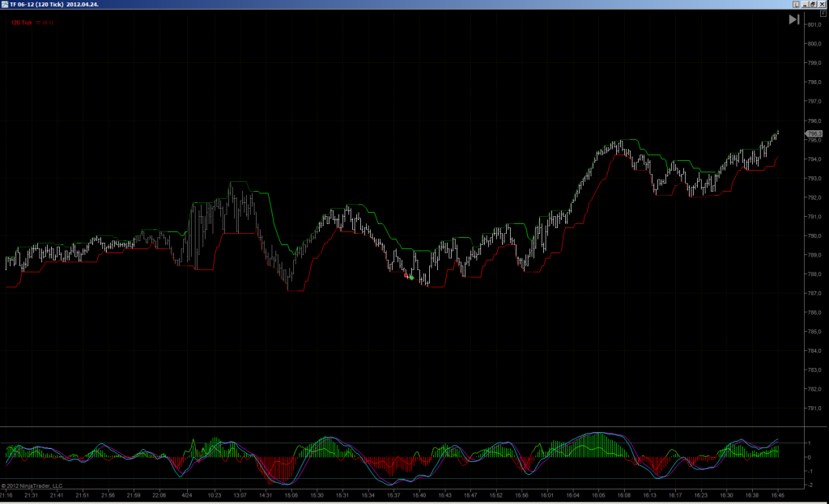Click the 788,0 price axis label
The width and height of the screenshot is (829, 504).
pos(814,274)
